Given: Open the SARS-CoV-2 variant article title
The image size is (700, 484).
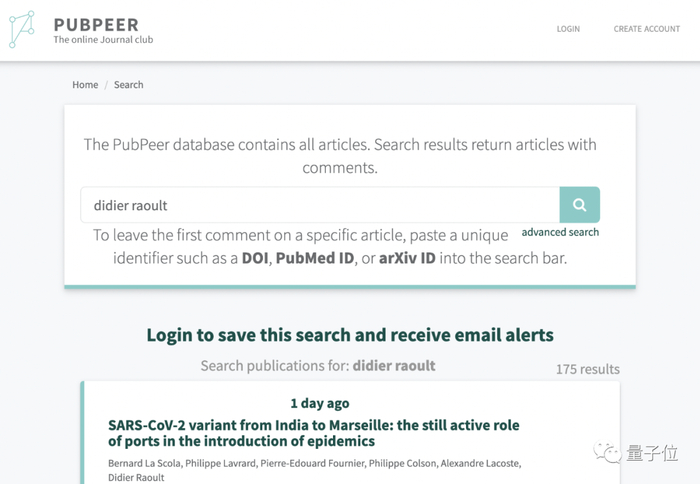Looking at the screenshot, I should [313, 433].
